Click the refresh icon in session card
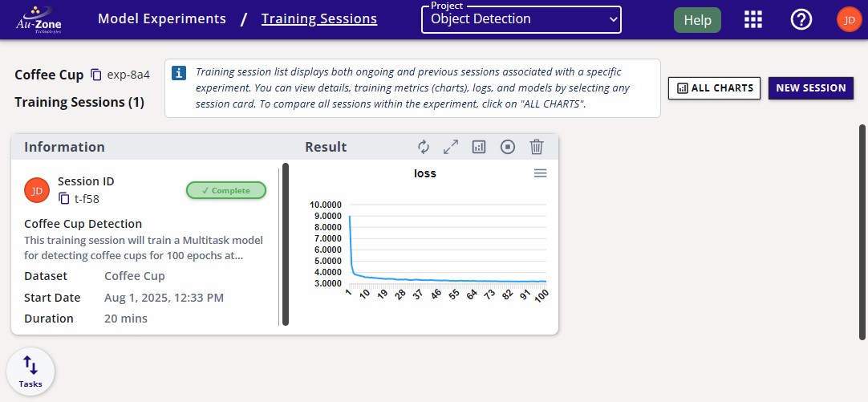This screenshot has height=402, width=868. tap(424, 147)
